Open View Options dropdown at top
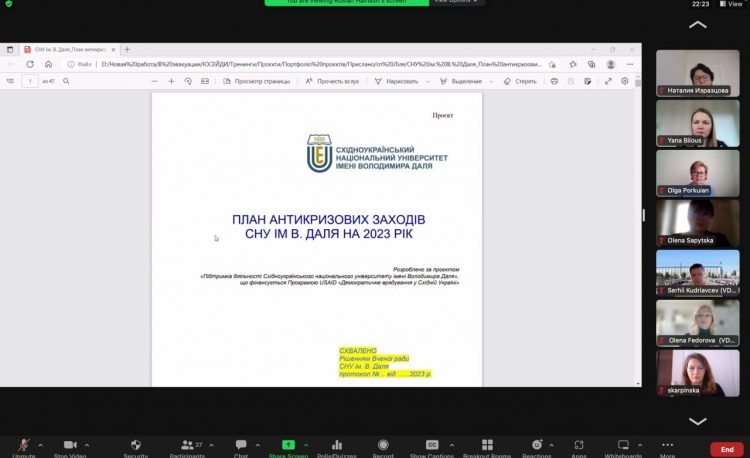750x458 pixels. coord(456,2)
